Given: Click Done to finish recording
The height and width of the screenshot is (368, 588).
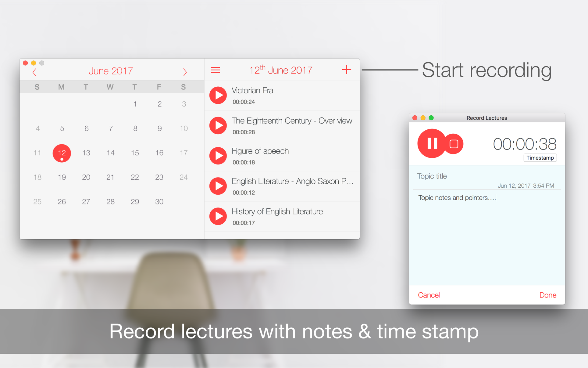Looking at the screenshot, I should pos(548,295).
